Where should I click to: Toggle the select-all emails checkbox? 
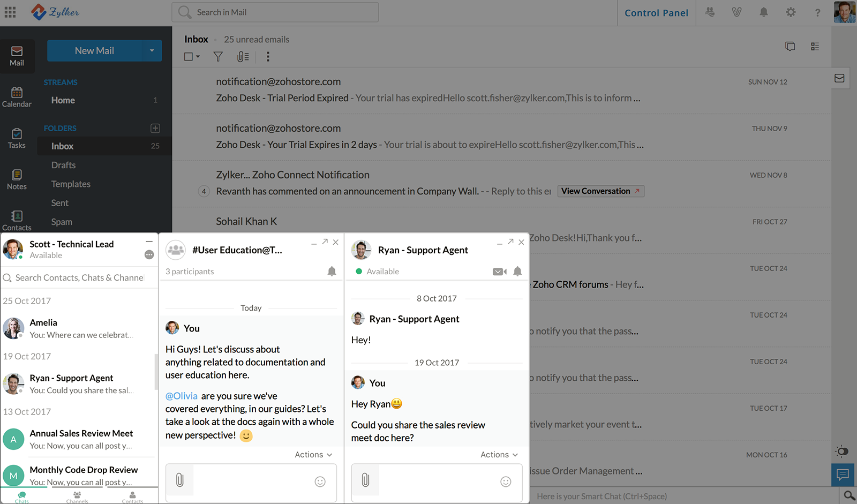pyautogui.click(x=189, y=57)
